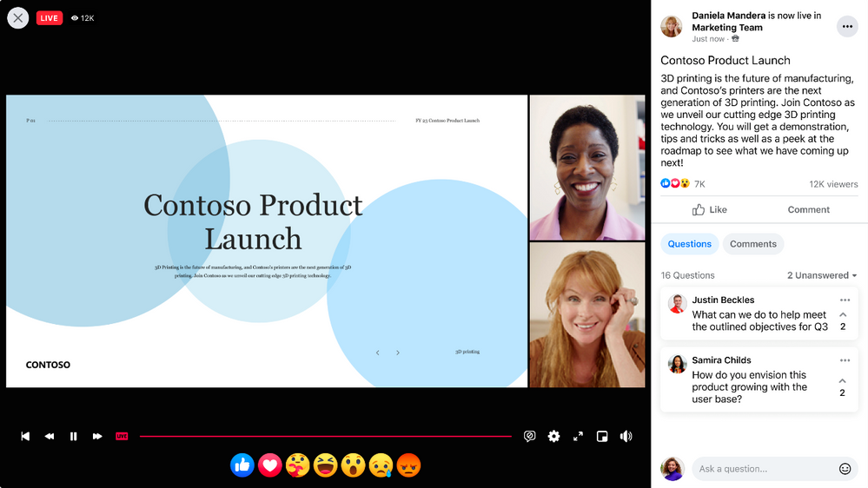868x488 pixels.
Task: Click the Samira Childs name
Action: pyautogui.click(x=721, y=360)
